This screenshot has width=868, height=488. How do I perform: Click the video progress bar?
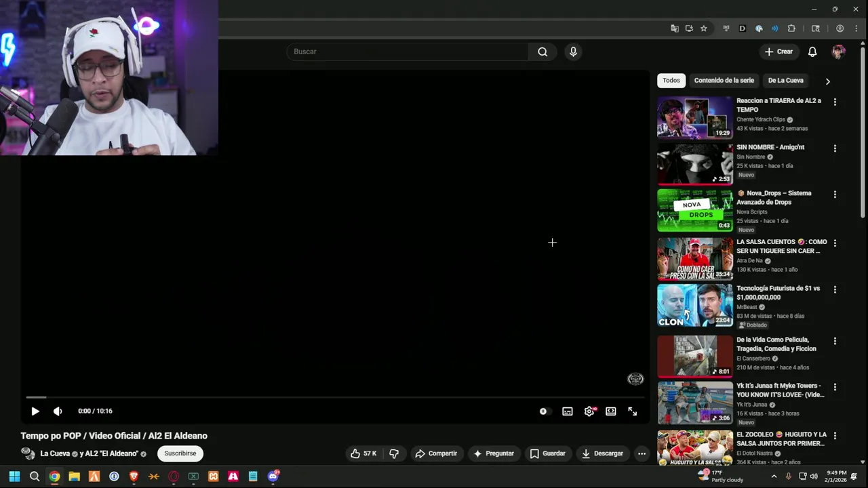(336, 397)
